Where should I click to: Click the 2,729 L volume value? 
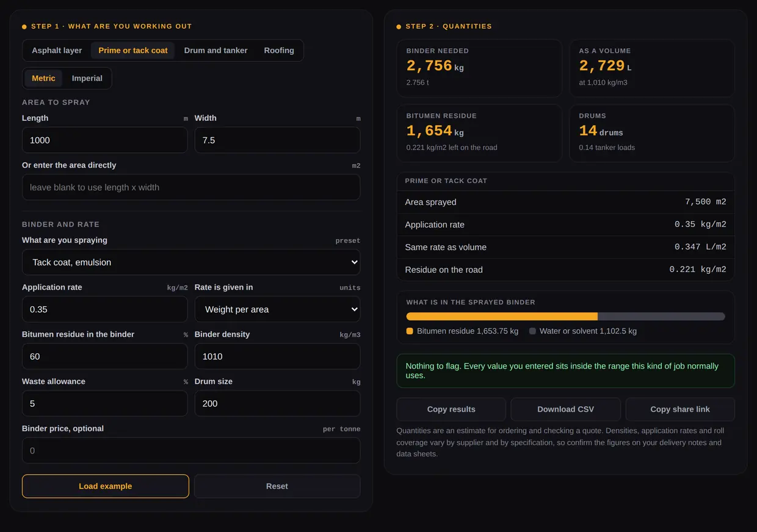(606, 66)
